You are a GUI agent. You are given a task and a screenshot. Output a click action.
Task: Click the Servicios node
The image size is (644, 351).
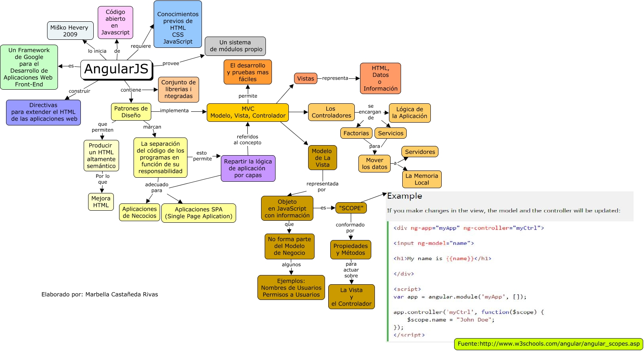click(x=391, y=133)
